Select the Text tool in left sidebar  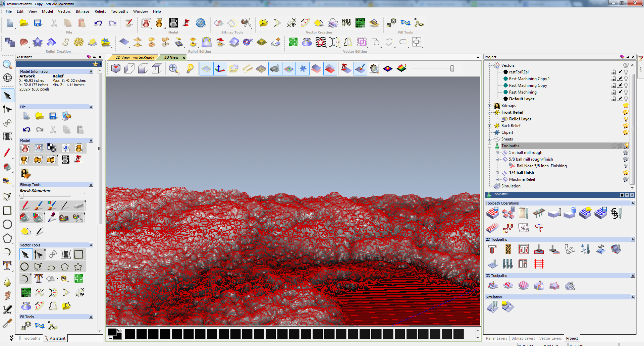tap(7, 266)
